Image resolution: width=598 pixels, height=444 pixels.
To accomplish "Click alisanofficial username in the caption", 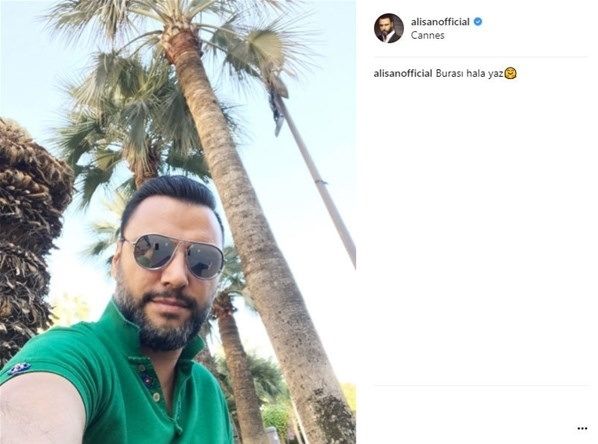I will point(403,74).
